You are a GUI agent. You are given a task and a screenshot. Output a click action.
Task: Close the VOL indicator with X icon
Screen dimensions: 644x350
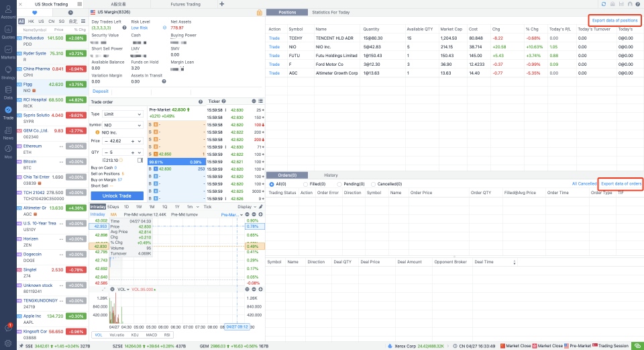112,289
